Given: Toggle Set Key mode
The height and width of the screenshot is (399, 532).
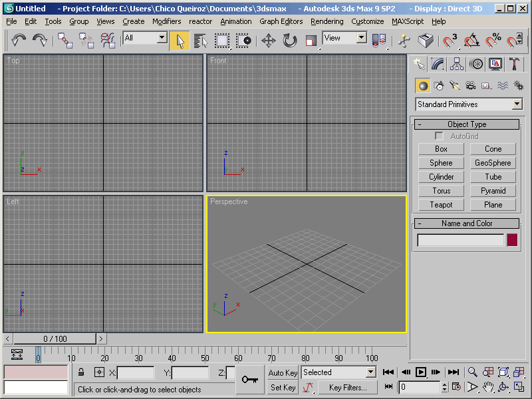Looking at the screenshot, I should click(283, 388).
